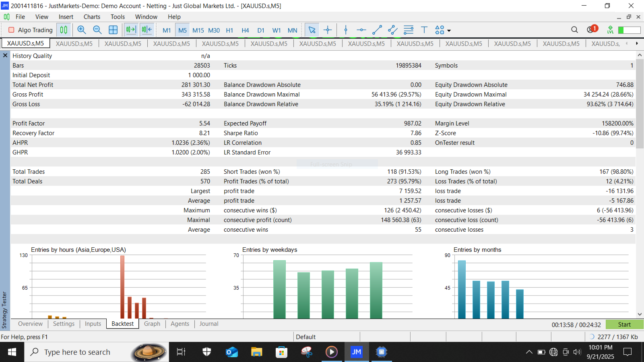The image size is (644, 362).
Task: Select the horizontal line tool
Action: point(361,30)
